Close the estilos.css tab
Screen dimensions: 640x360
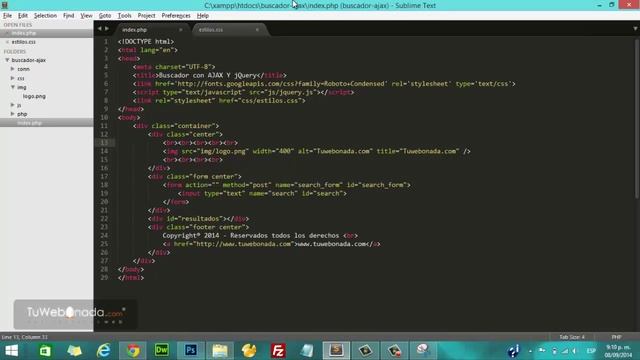coord(257,30)
